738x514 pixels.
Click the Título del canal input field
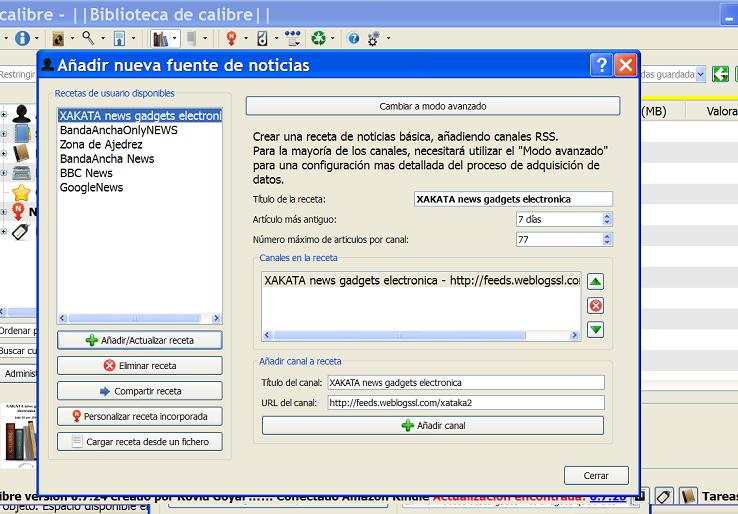coord(466,383)
